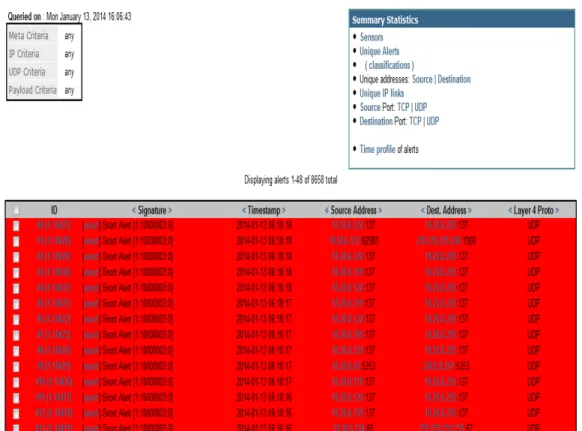The image size is (582, 431).
Task: Check the box for alert row #0
Action: click(16, 226)
